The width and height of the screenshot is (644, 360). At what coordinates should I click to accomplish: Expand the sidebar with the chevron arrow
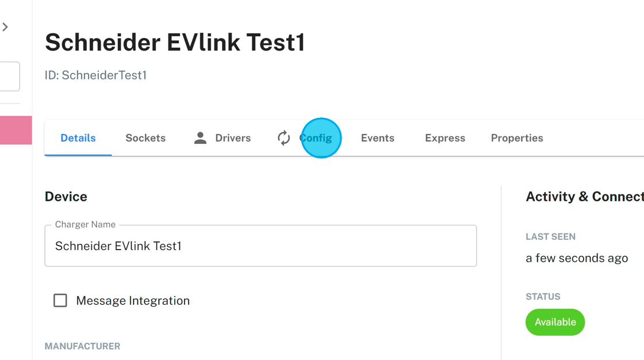[x=5, y=27]
